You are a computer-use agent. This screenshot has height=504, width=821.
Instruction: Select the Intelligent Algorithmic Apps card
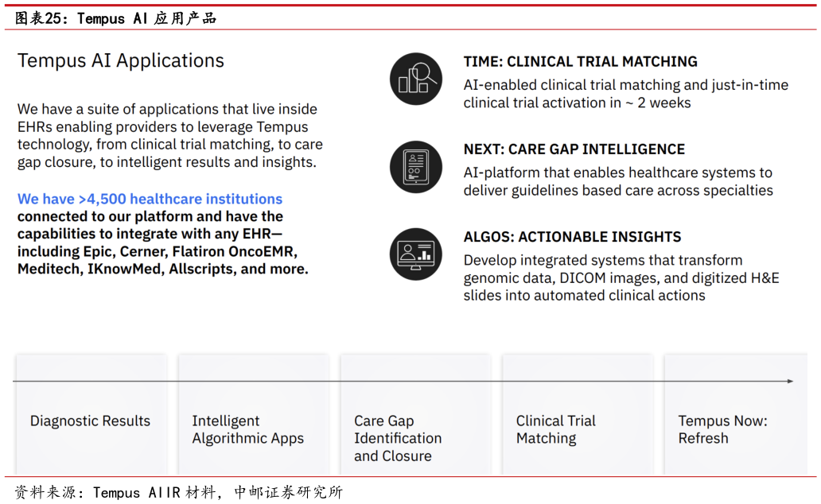(x=254, y=414)
